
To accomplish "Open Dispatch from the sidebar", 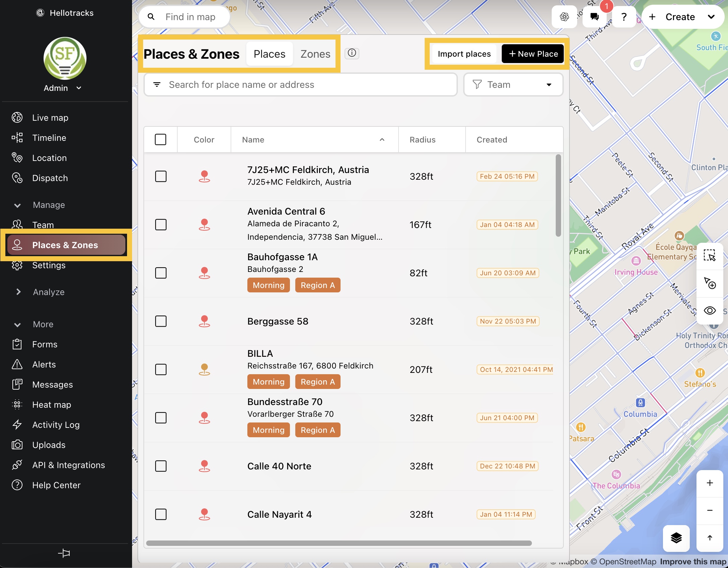I will coord(50,178).
